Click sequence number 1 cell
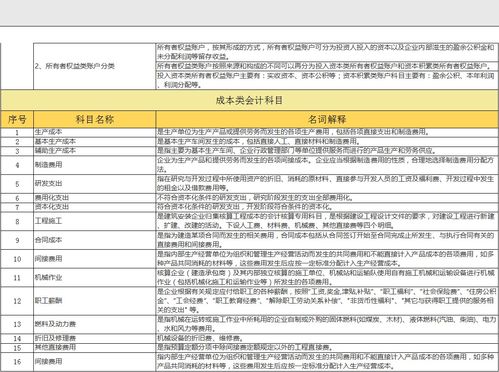Screen dimensions: 499x372 17,132
